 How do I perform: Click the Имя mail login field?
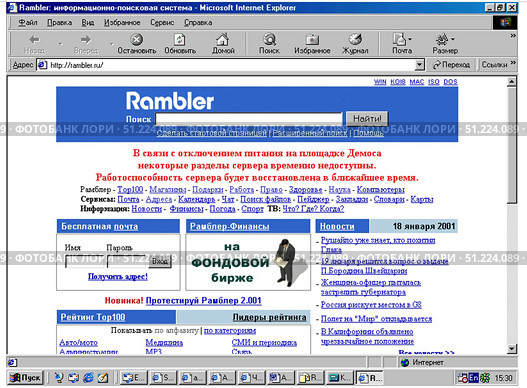pos(84,262)
